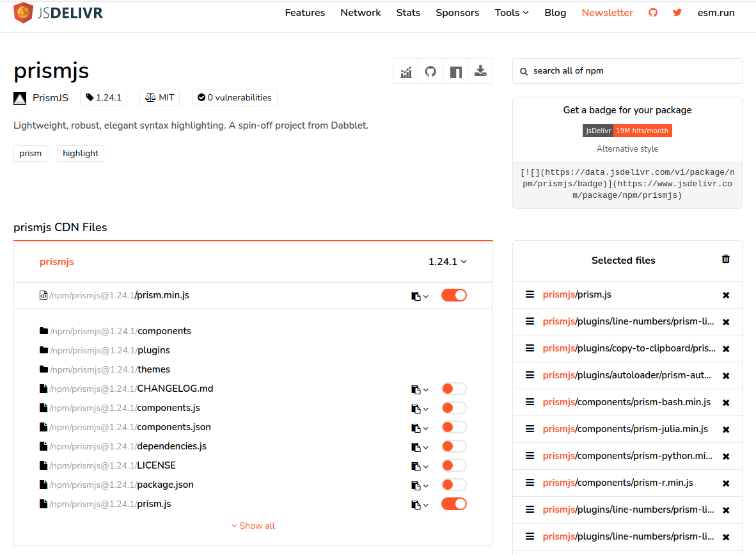Expand file list with Show all
756x555 pixels.
pos(253,526)
